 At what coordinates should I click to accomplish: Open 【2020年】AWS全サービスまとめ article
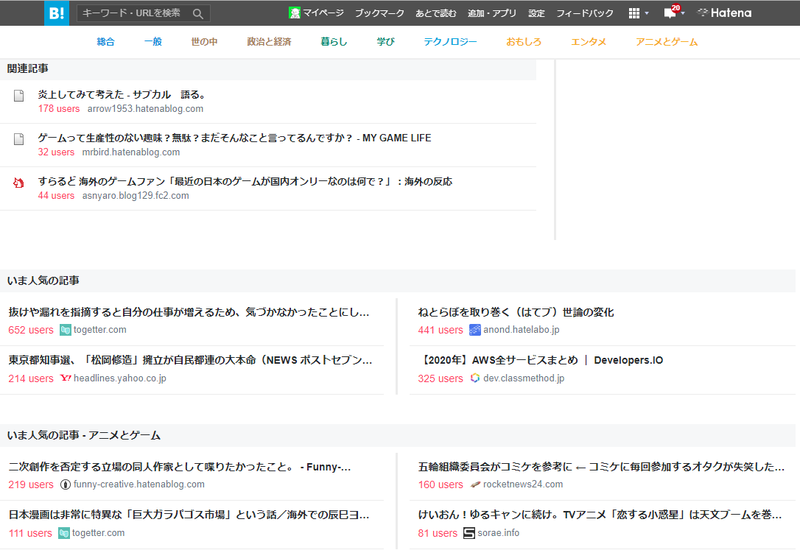540,360
